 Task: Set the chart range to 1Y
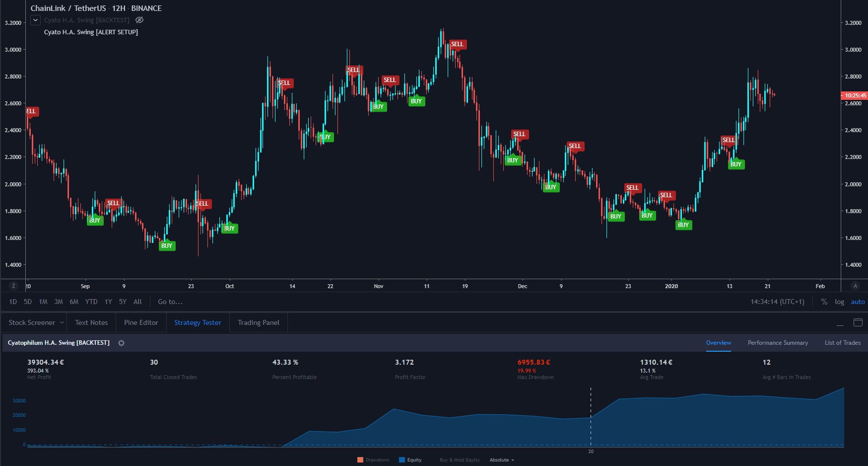click(108, 302)
